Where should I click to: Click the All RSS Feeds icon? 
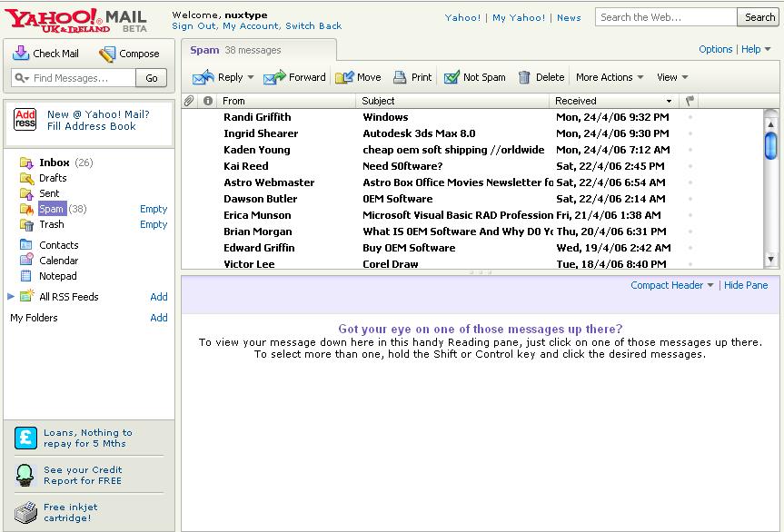(26, 295)
